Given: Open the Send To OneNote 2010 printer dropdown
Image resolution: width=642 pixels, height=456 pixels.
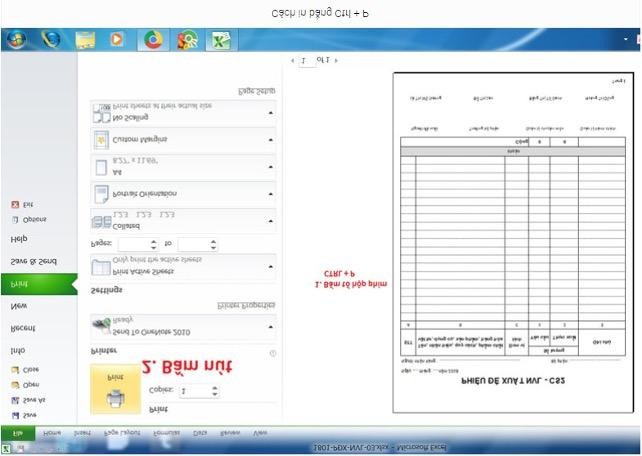Looking at the screenshot, I should [183, 327].
